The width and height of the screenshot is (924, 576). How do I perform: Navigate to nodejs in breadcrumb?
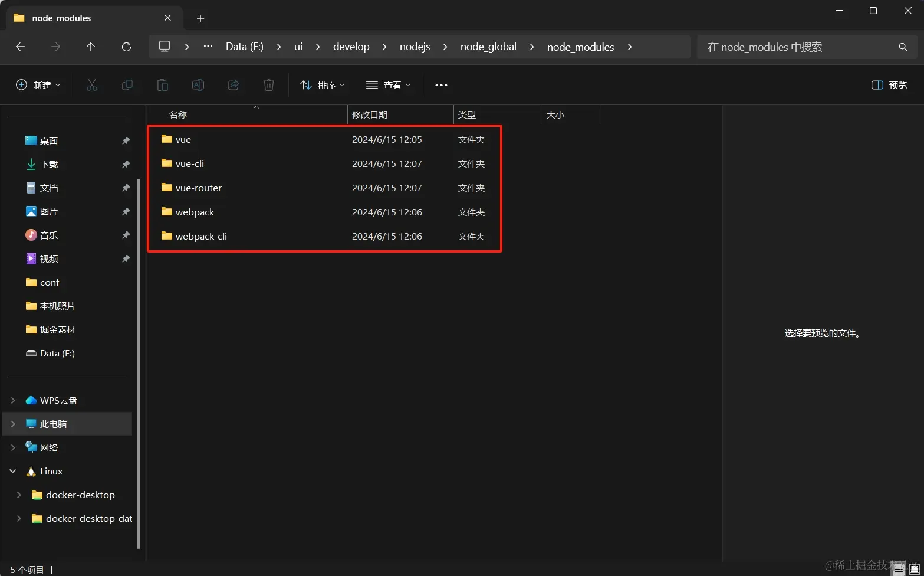pos(415,47)
